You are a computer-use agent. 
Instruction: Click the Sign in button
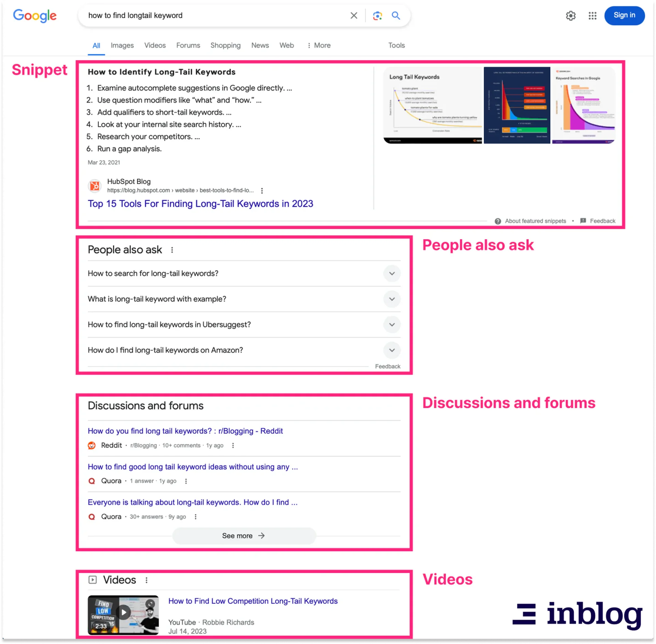(624, 15)
